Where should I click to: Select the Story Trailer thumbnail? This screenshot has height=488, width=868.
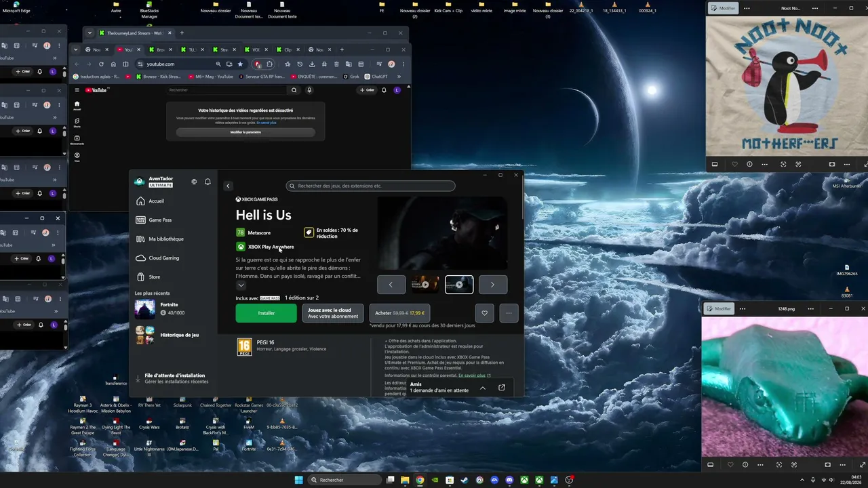pyautogui.click(x=425, y=285)
